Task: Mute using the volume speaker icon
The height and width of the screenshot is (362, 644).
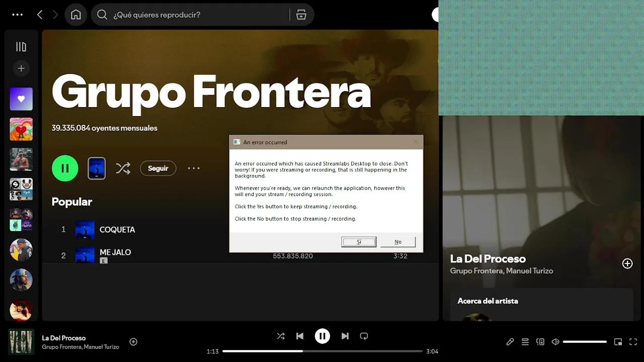Action: pos(555,342)
